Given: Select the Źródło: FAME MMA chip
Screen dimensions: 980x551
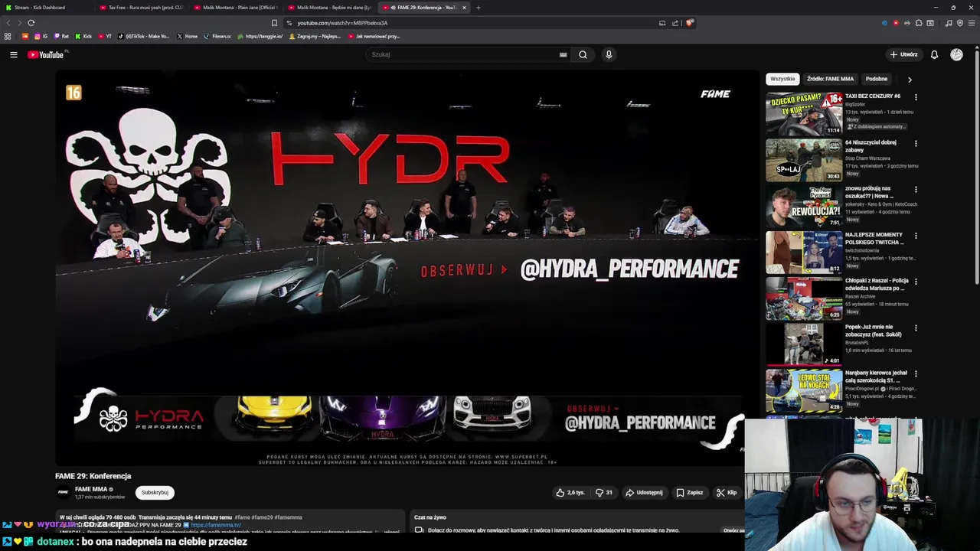Looking at the screenshot, I should 830,79.
